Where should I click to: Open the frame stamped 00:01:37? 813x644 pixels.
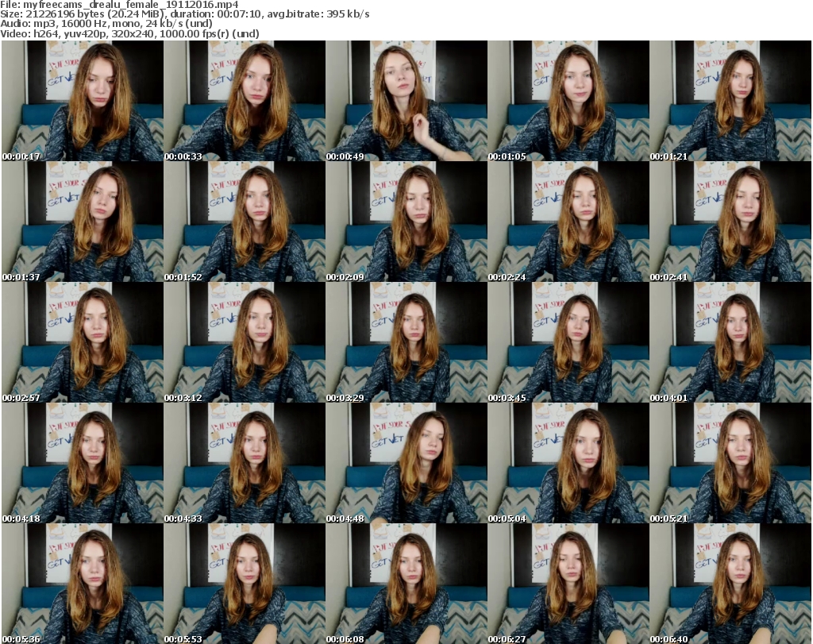tap(83, 222)
